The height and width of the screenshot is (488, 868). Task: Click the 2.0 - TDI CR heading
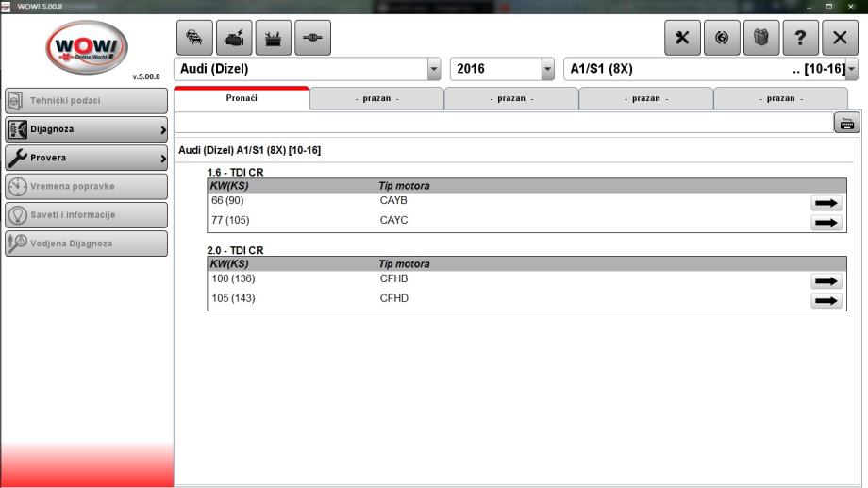click(x=235, y=250)
